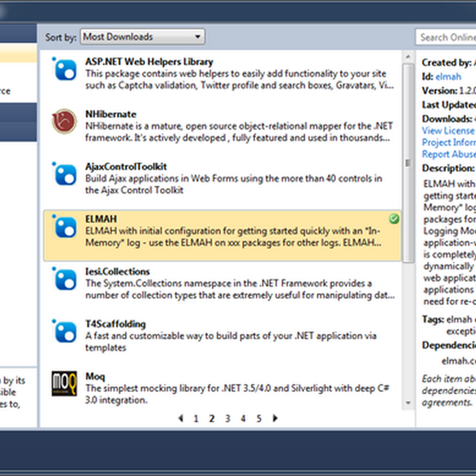Go to page 3 of results
This screenshot has width=476, height=476.
tap(228, 419)
